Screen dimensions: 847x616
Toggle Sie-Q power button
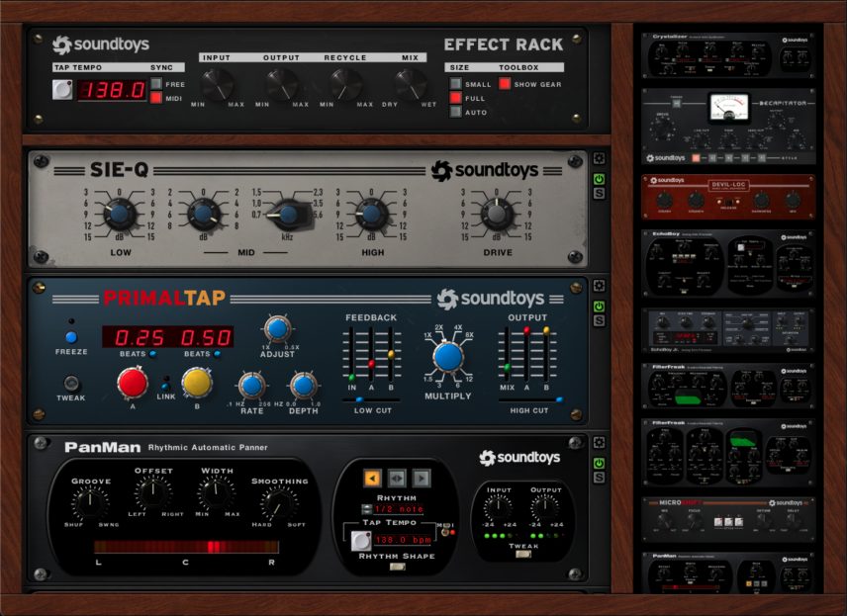599,179
